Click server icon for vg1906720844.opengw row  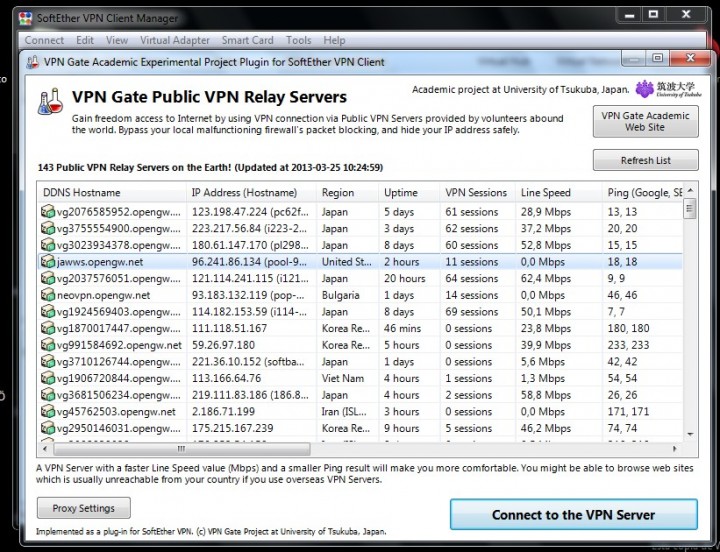pos(48,378)
